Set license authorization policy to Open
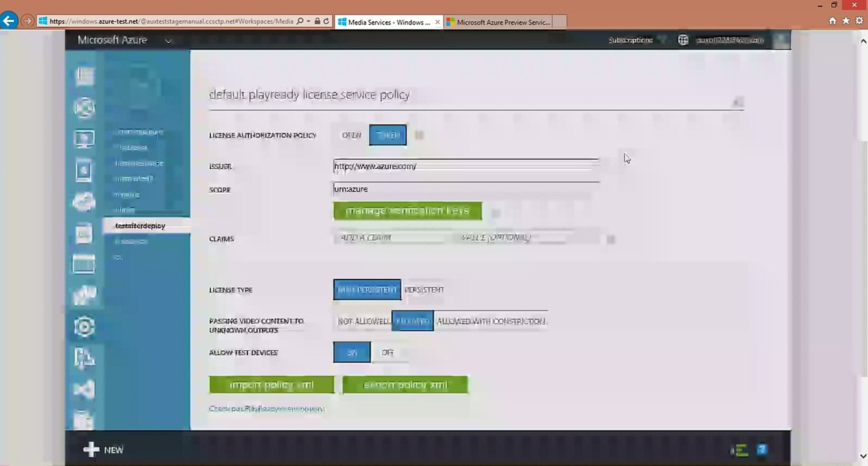The width and height of the screenshot is (868, 466). pyautogui.click(x=351, y=135)
